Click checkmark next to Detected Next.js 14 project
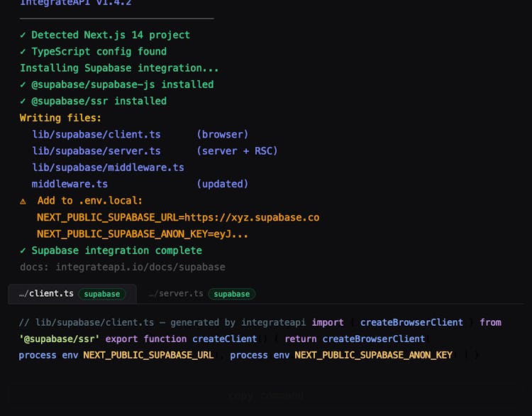Screen dimensions: 532x416 (23, 35)
